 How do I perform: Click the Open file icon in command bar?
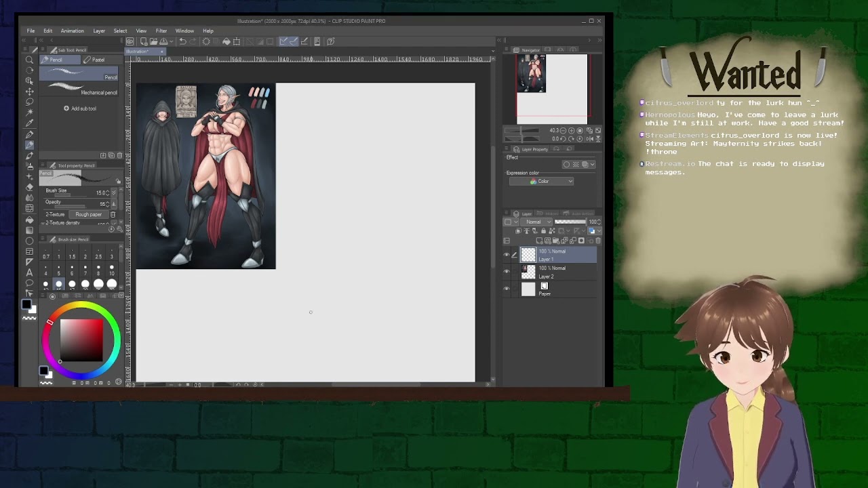pos(153,41)
